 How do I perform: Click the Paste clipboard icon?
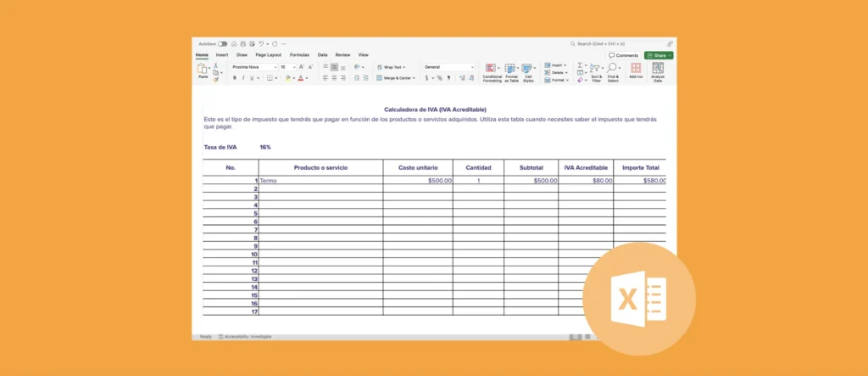click(x=203, y=70)
